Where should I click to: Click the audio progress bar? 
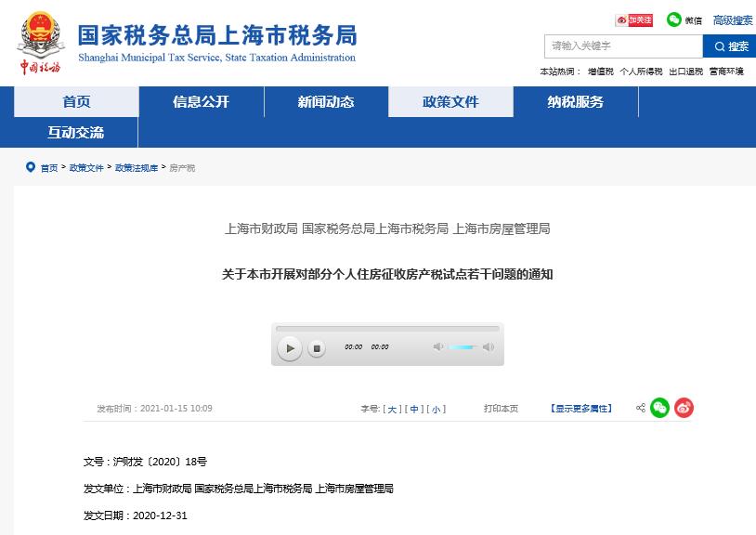coord(387,329)
